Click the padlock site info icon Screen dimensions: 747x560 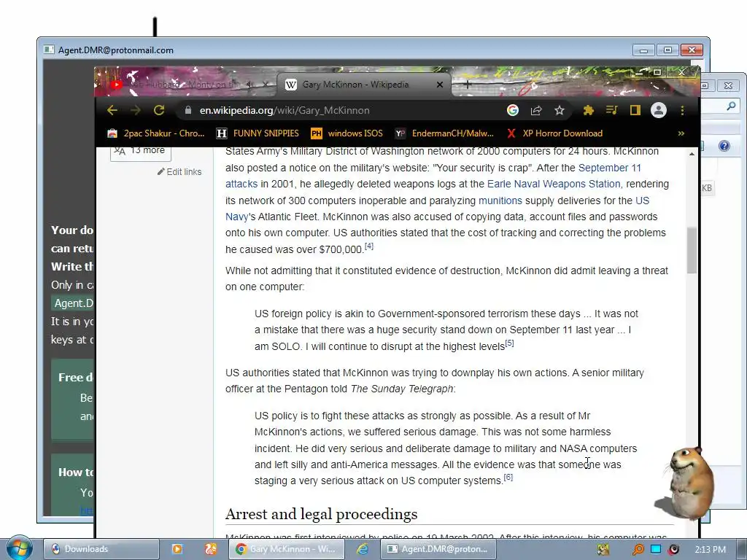(x=188, y=111)
